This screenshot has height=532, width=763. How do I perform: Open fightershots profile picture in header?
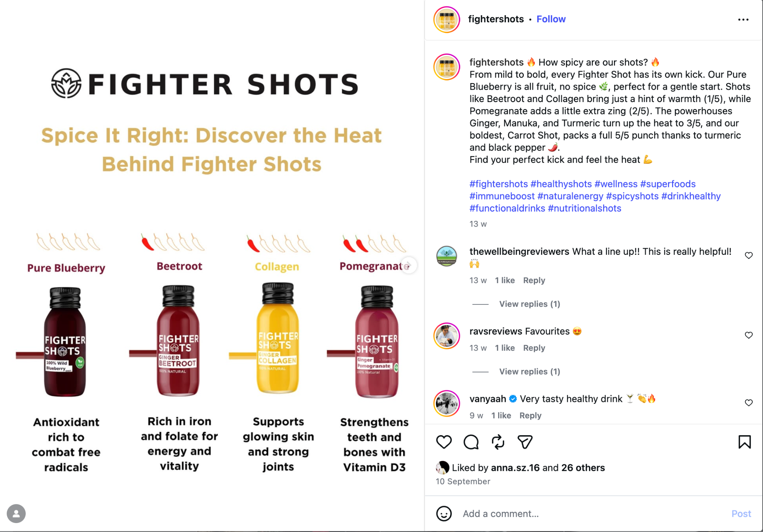447,19
